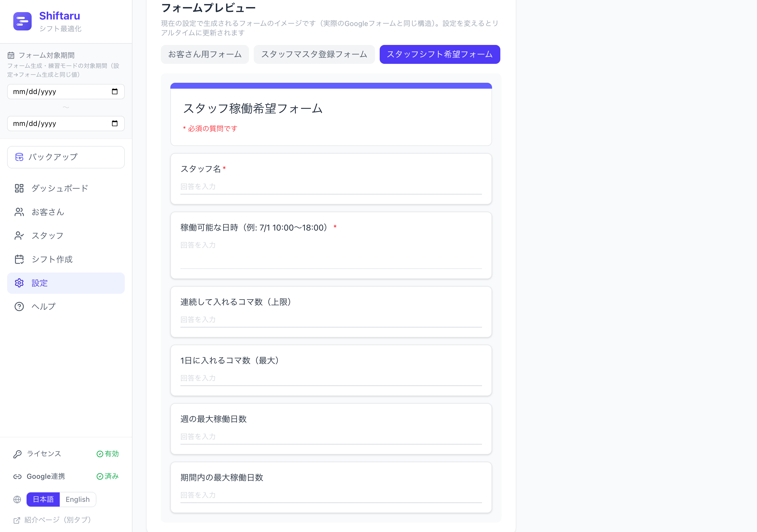Click the backup database icon
The width and height of the screenshot is (757, 532).
pyautogui.click(x=20, y=157)
